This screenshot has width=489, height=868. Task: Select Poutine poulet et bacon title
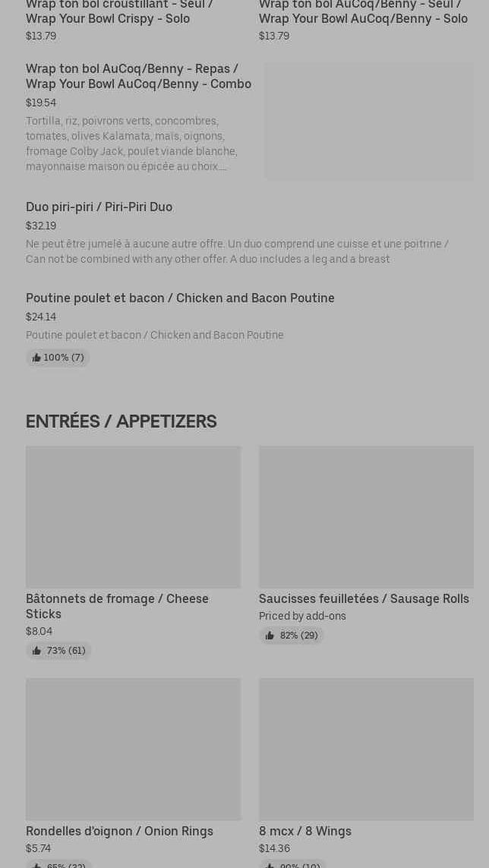180,298
